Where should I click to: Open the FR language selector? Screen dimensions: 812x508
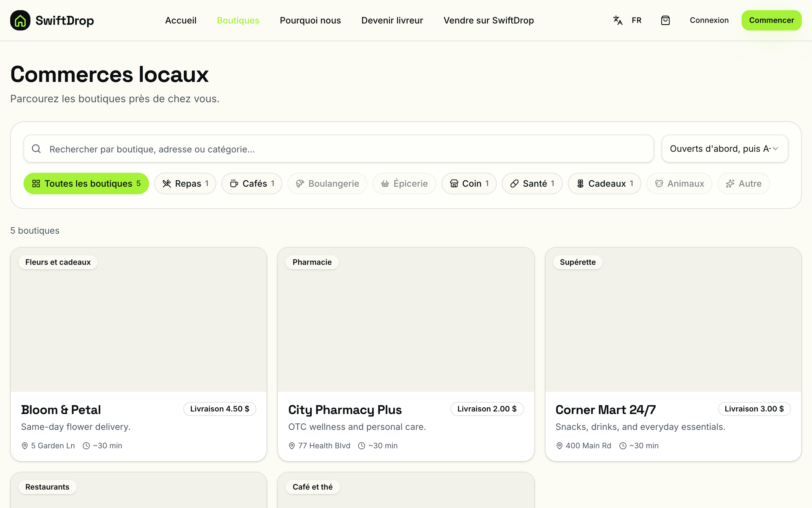click(636, 20)
